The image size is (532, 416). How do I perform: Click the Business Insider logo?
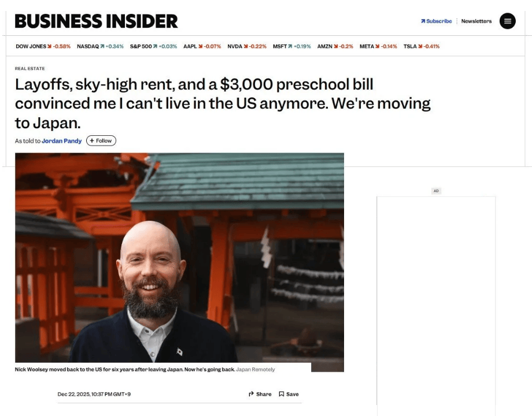coord(97,21)
